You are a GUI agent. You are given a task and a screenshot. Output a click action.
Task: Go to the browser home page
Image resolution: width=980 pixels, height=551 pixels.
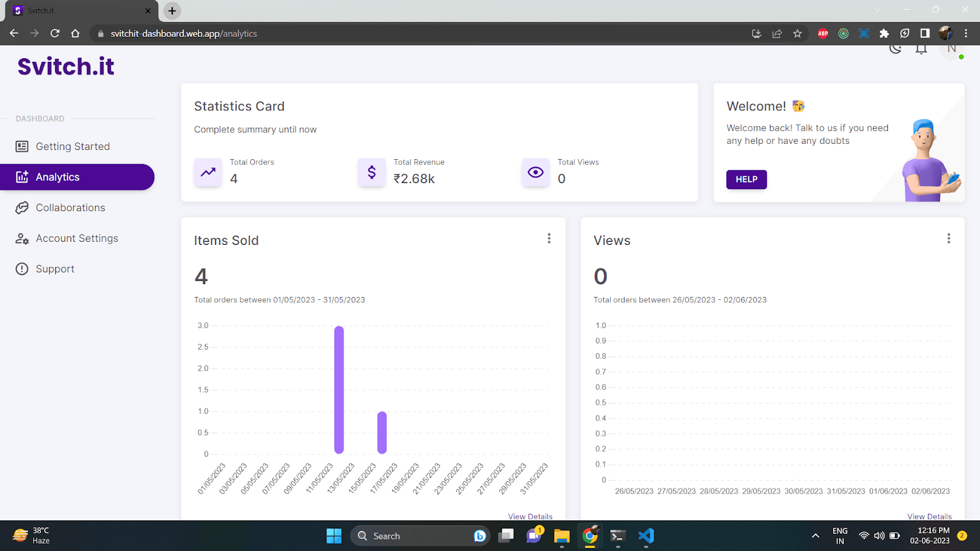tap(75, 34)
